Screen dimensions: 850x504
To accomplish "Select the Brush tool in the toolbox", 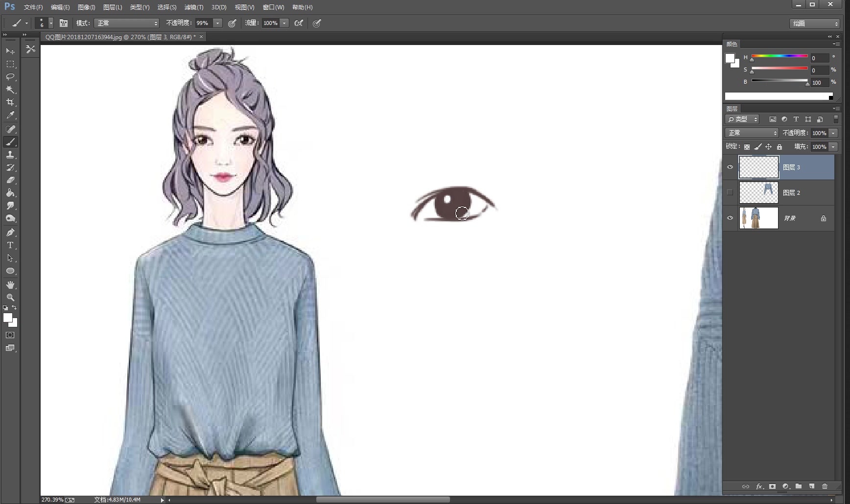I will coord(10,142).
